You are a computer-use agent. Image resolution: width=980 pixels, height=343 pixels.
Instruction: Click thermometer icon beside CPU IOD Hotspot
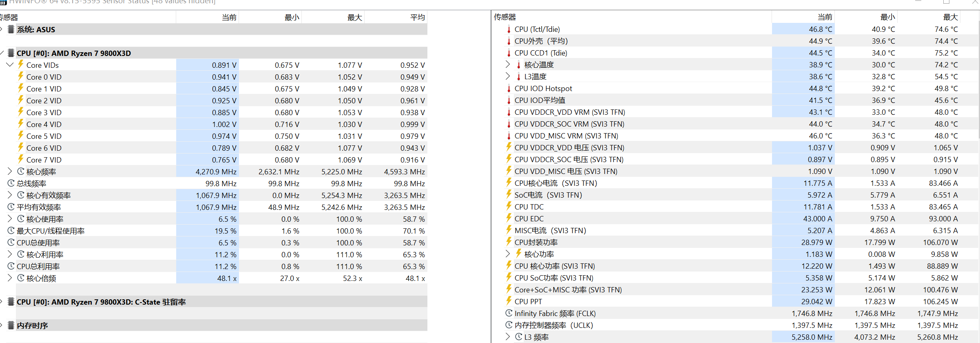coord(509,88)
